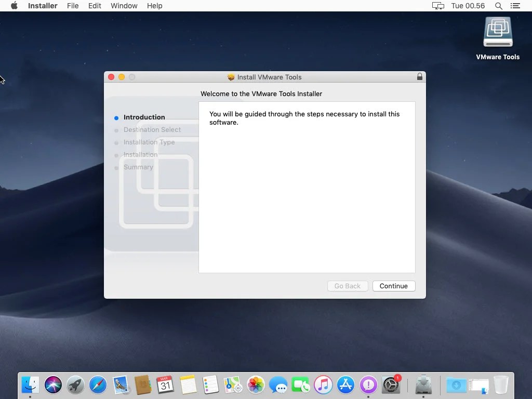This screenshot has height=399, width=532.
Task: Click the Trash in the Dock
Action: [x=500, y=385]
